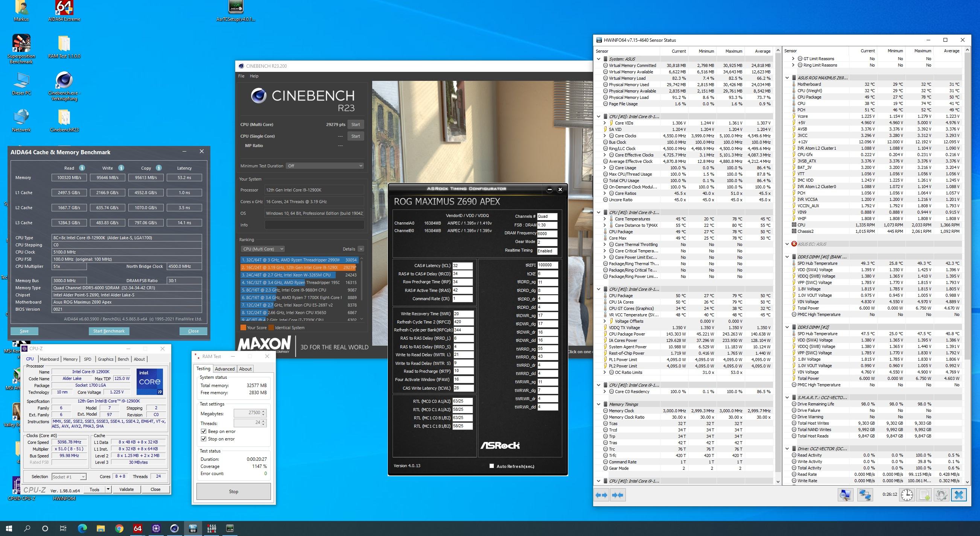Switch to CPU-Z Memory tab

tap(70, 359)
